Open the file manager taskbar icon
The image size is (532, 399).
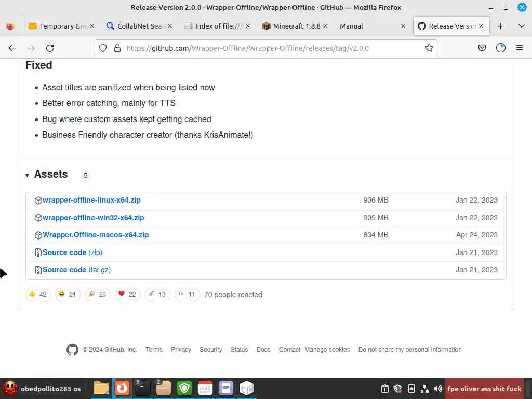pyautogui.click(x=101, y=389)
